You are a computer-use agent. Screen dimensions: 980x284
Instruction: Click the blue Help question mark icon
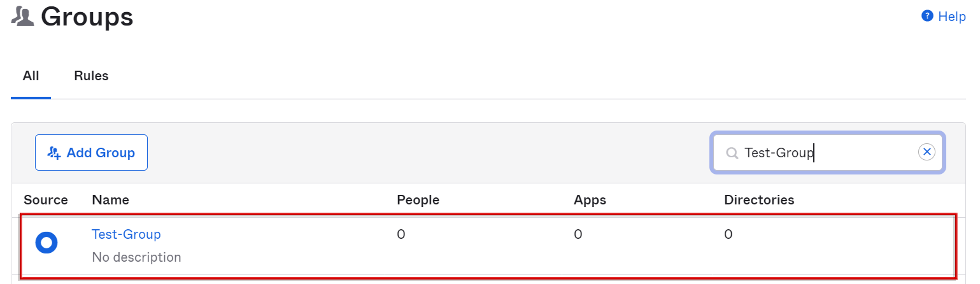pos(927,16)
